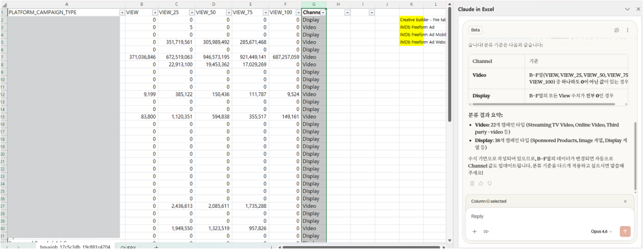The height and width of the screenshot is (249, 644).
Task: Click the Display row in Claude's table
Action: click(548, 96)
